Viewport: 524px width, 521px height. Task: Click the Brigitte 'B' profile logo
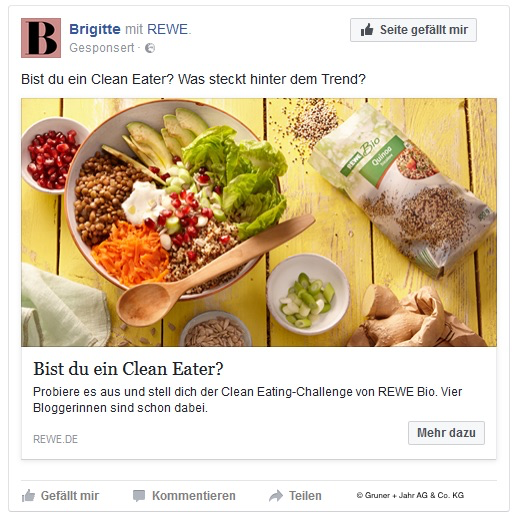pyautogui.click(x=41, y=38)
